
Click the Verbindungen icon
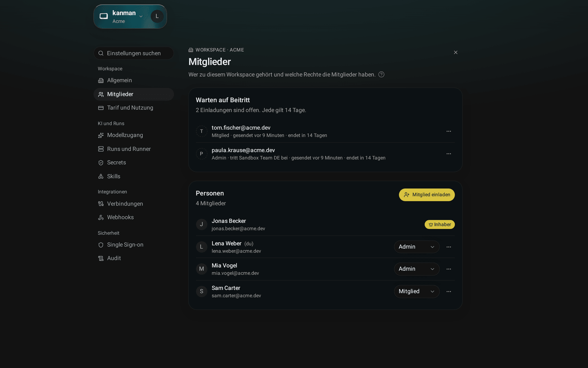click(101, 204)
